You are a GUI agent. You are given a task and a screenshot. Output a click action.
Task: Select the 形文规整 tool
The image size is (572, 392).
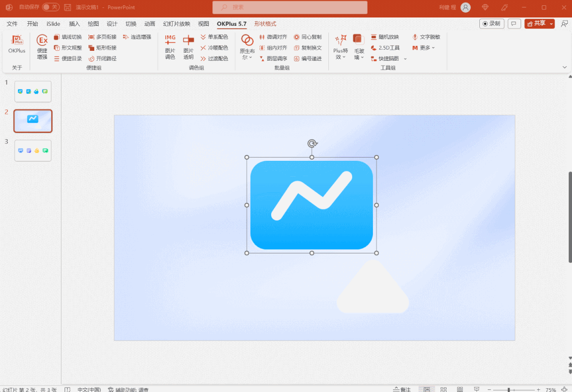click(x=68, y=48)
